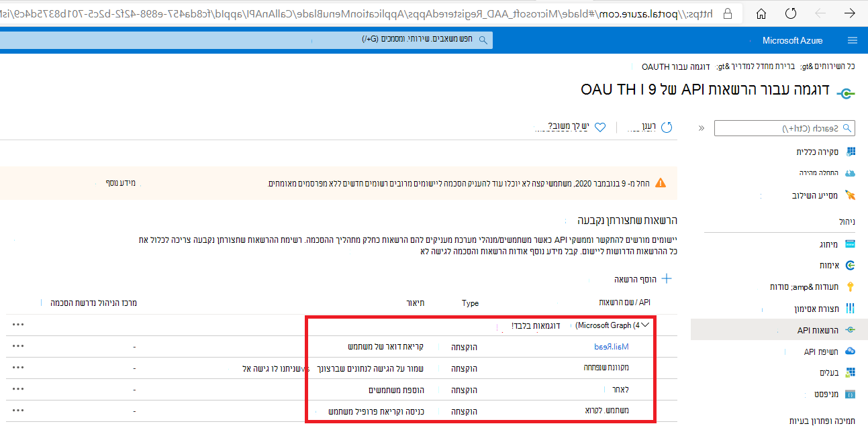Click the 'ניהול' sidebar section heading
This screenshot has height=428, width=868.
point(848,221)
